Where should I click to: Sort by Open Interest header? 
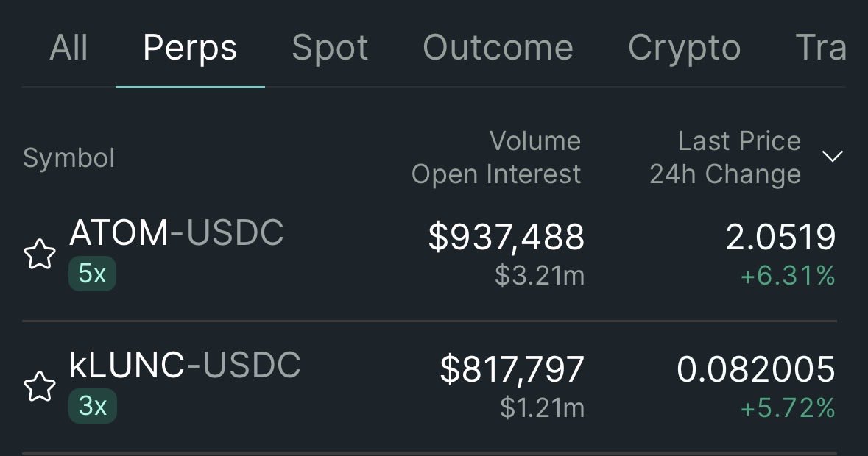496,174
